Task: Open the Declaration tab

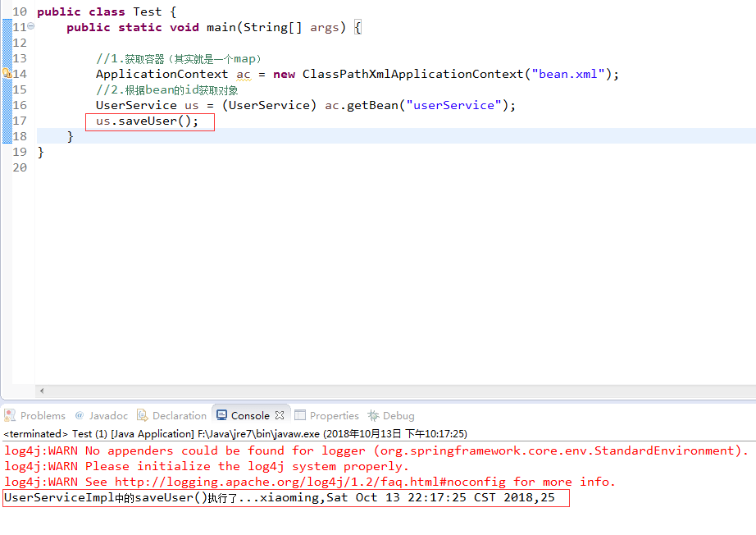Action: tap(172, 415)
